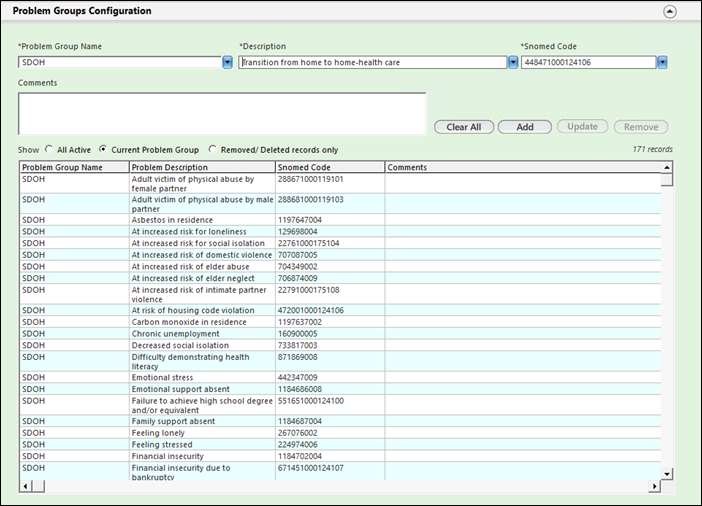The height and width of the screenshot is (506, 702).
Task: Click the Problem Group Name field showing SDOH
Action: coord(120,62)
